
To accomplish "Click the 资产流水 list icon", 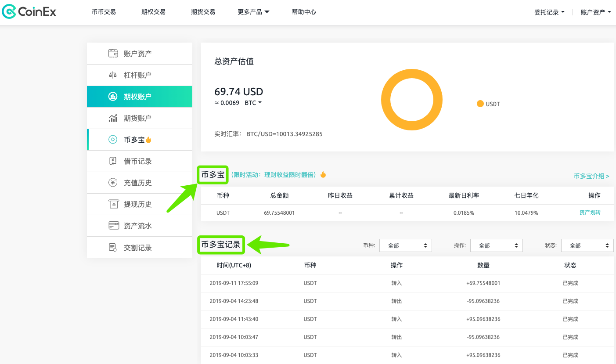I will (114, 225).
